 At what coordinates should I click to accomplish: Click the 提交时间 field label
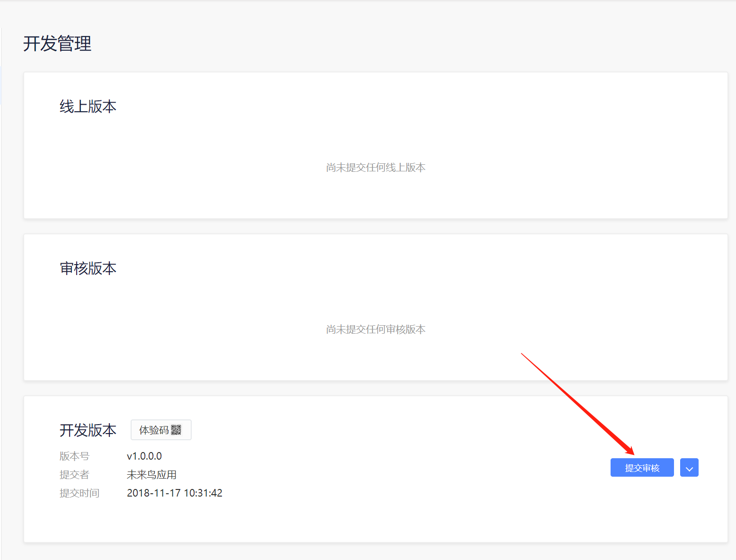coord(80,493)
